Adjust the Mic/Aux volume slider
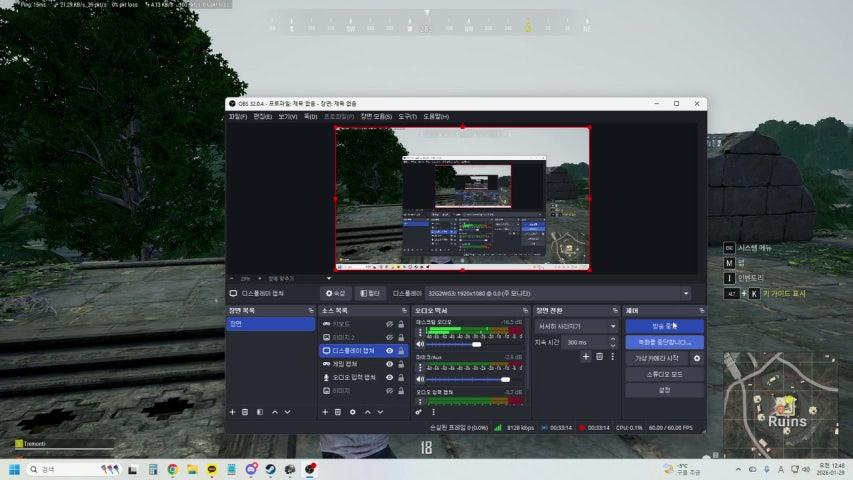853x480 pixels. (504, 379)
